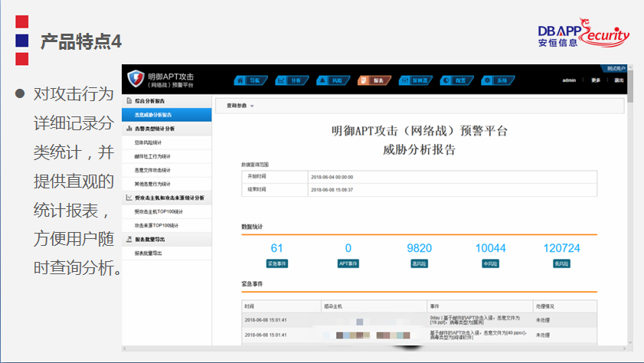This screenshot has height=363, width=644.
Task: Click the house icon on 导航 tab
Action: coord(240,80)
